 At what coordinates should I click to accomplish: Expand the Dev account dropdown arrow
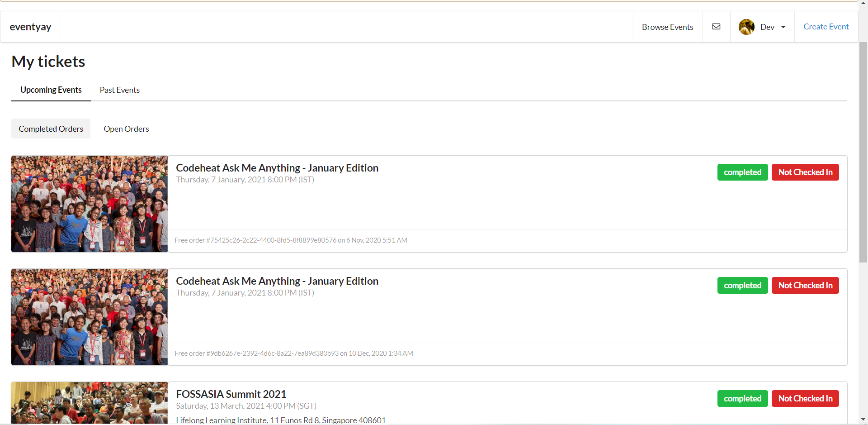pyautogui.click(x=783, y=27)
